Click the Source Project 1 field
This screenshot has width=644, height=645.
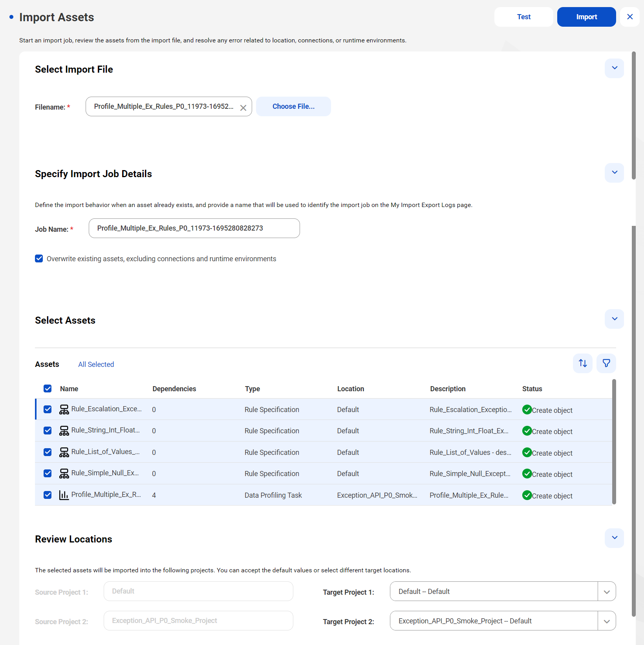tap(198, 591)
